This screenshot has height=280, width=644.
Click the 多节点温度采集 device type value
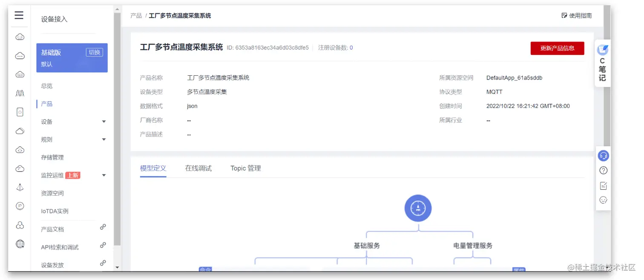point(207,92)
